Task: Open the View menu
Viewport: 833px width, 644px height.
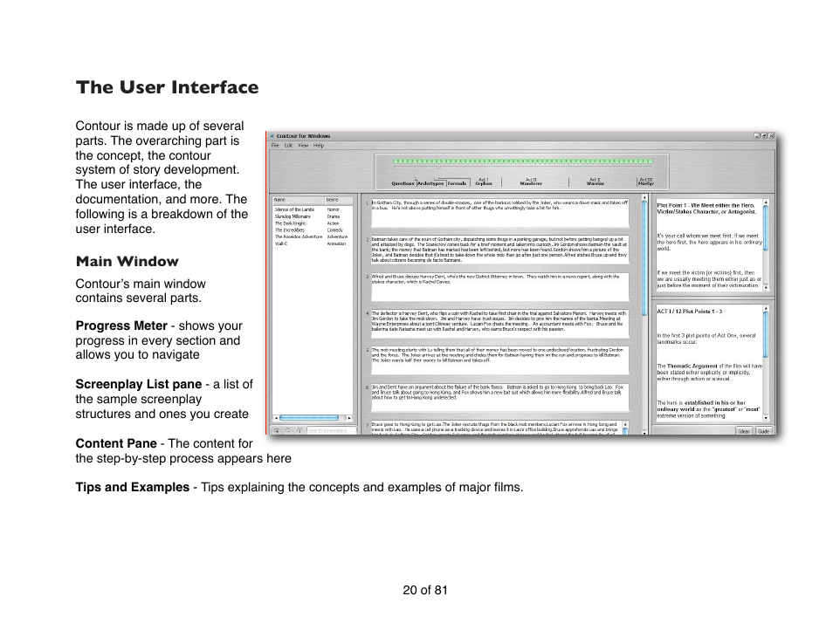Action: click(303, 146)
